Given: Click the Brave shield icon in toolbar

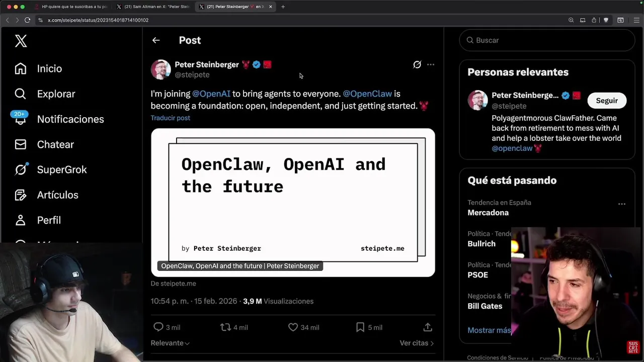Looking at the screenshot, I should coord(606,20).
